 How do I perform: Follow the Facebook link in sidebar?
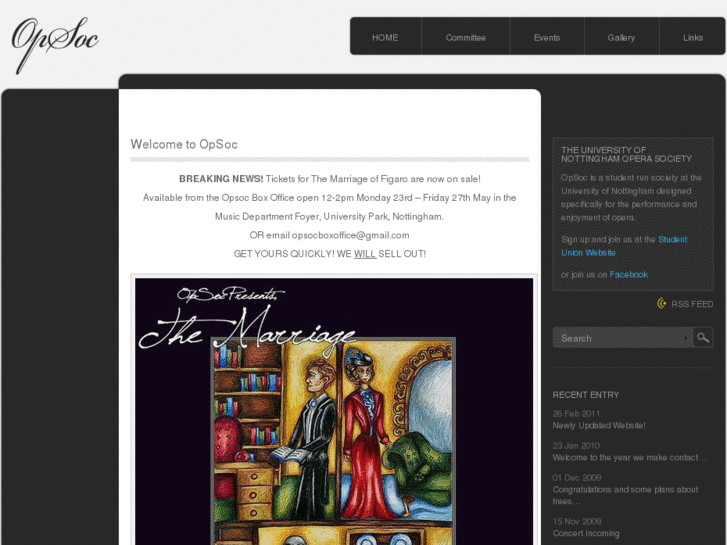(x=628, y=275)
